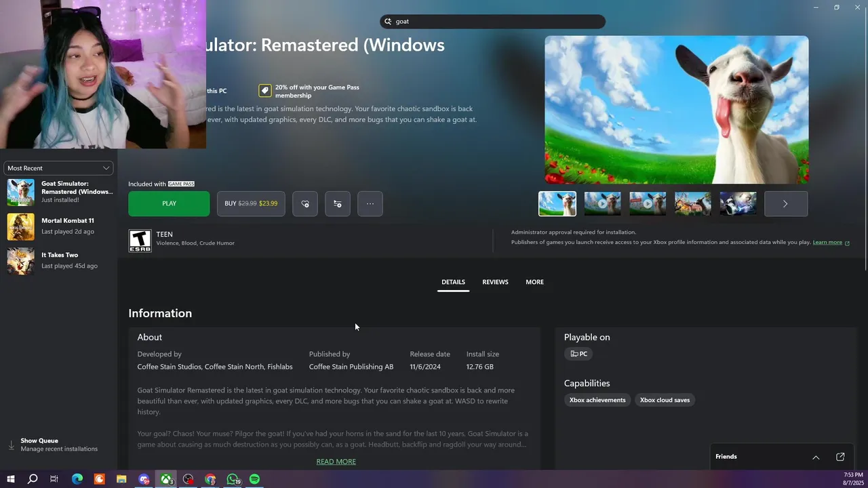Screen dimensions: 868x488
Task: Open File Explorer from taskbar
Action: (121, 479)
